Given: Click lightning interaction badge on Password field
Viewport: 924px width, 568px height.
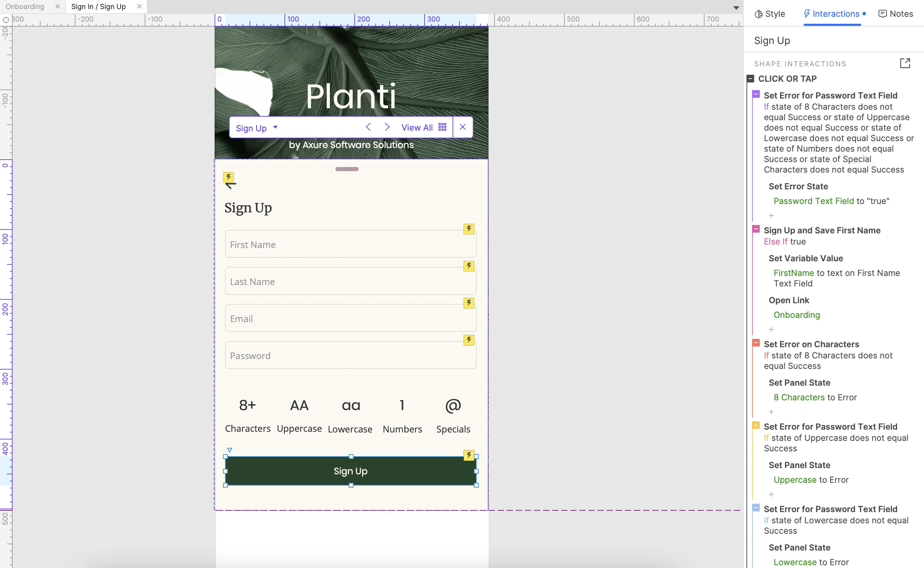Looking at the screenshot, I should click(469, 340).
